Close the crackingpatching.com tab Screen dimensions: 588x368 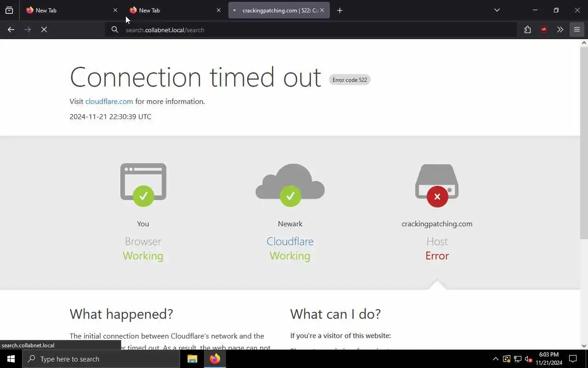coord(322,10)
